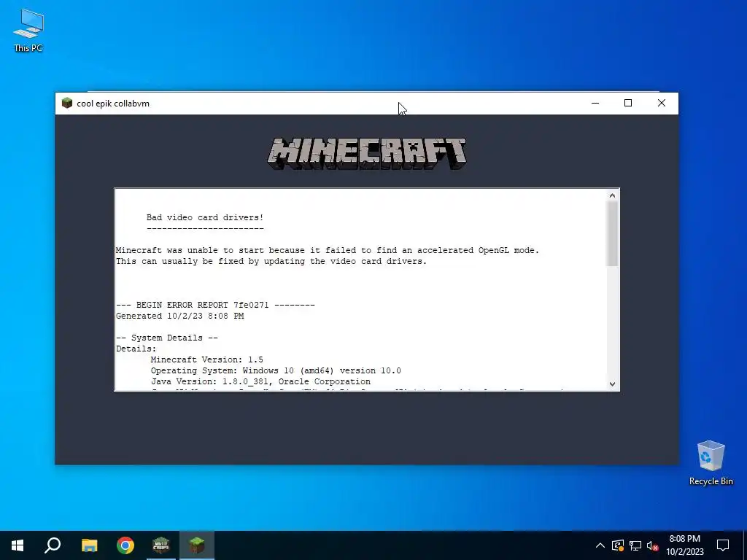Click the "Java Version: 1.8.0_381" line

(x=260, y=382)
